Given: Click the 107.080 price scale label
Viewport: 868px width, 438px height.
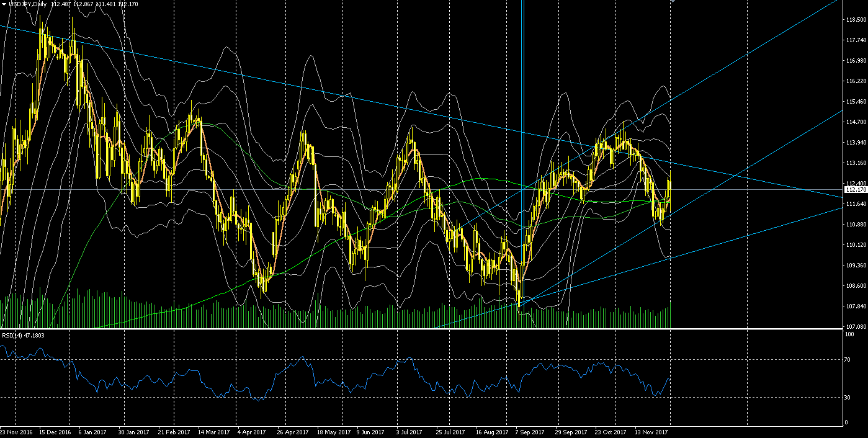Looking at the screenshot, I should (x=855, y=326).
